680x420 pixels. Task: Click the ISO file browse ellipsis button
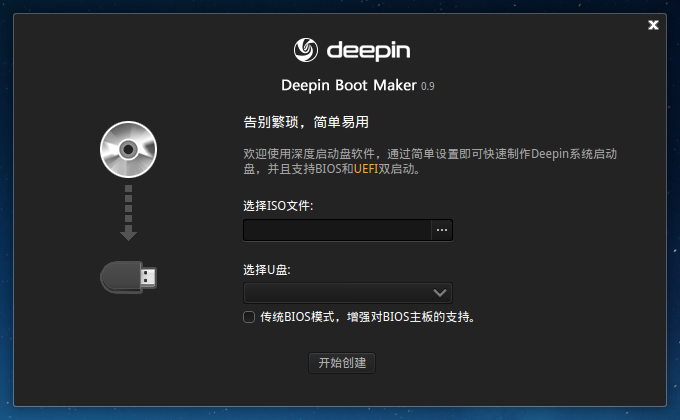pos(442,230)
